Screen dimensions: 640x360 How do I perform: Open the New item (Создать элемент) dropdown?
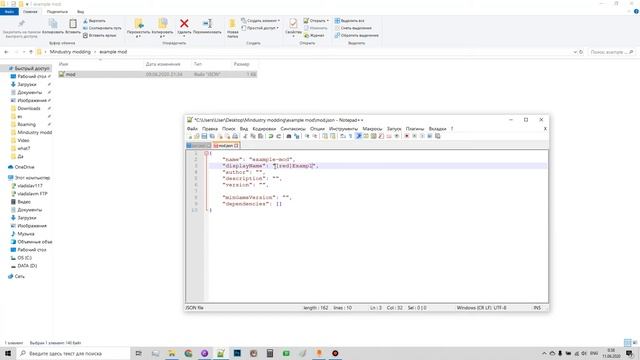tap(260, 20)
